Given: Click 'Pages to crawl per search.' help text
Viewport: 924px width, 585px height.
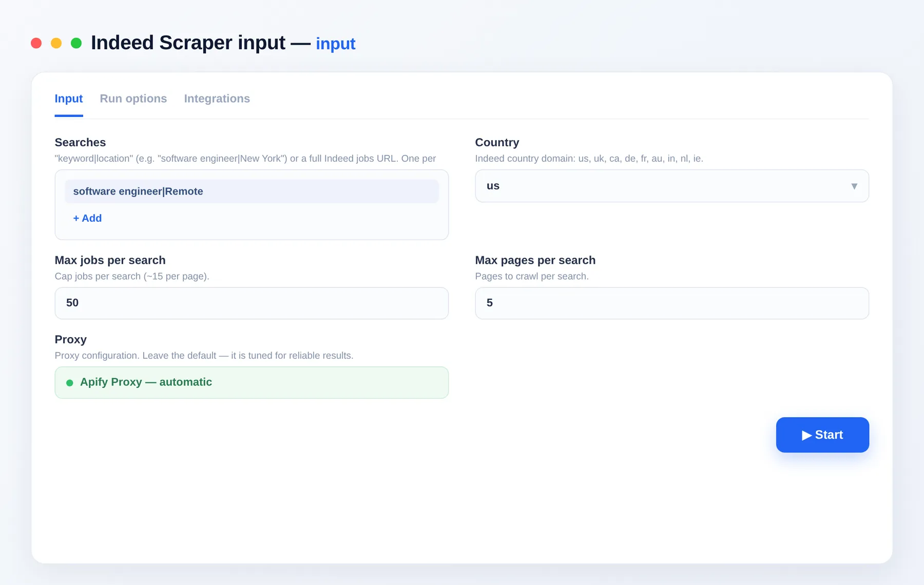Looking at the screenshot, I should point(532,276).
